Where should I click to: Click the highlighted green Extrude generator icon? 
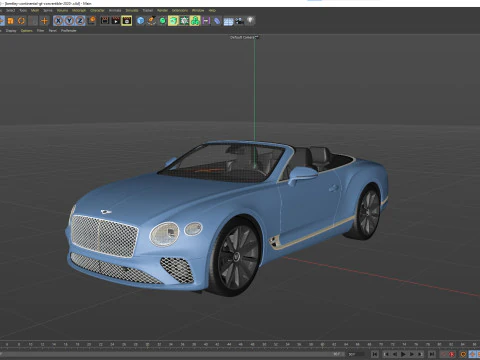tap(173, 21)
